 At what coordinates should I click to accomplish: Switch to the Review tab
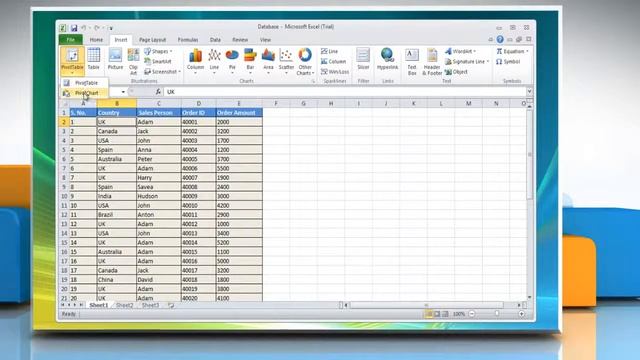coord(240,40)
